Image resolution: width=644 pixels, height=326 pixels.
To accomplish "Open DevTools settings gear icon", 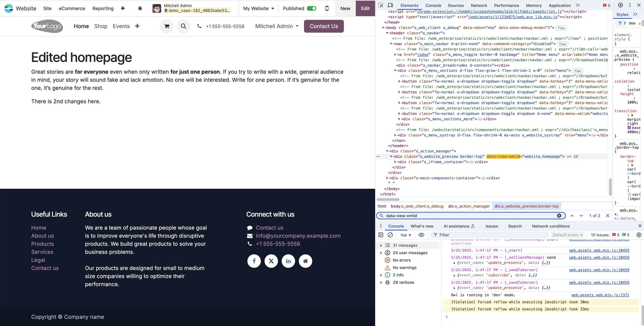I will coord(620,5).
